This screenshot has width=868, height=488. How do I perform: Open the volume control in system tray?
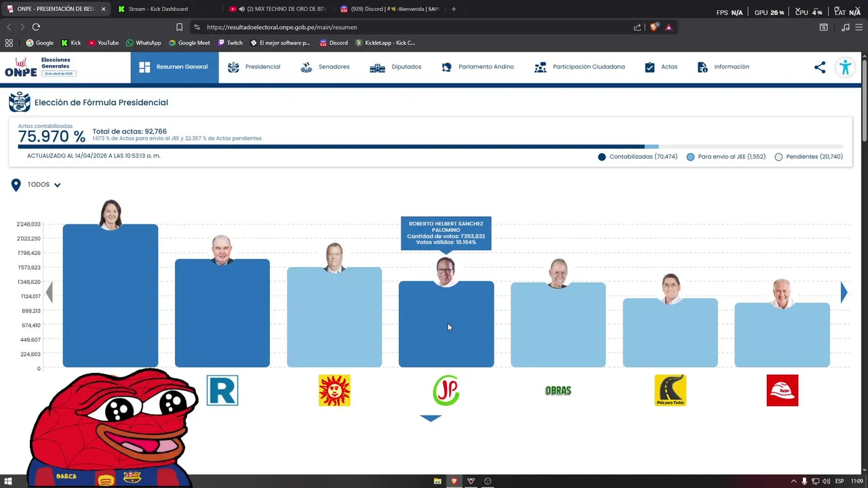pyautogui.click(x=826, y=481)
